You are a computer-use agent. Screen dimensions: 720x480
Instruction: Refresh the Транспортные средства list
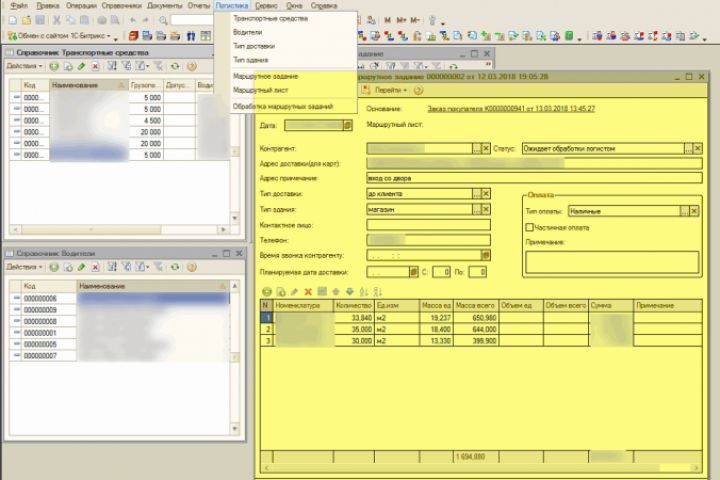point(175,67)
